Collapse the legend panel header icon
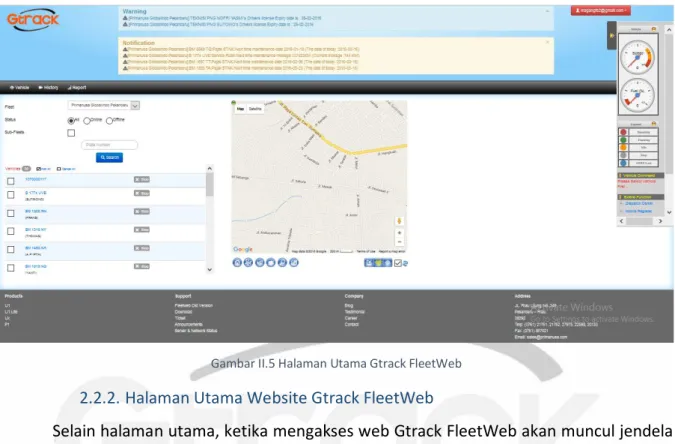Image resolution: width=675 pixels, height=444 pixels. tap(654, 124)
